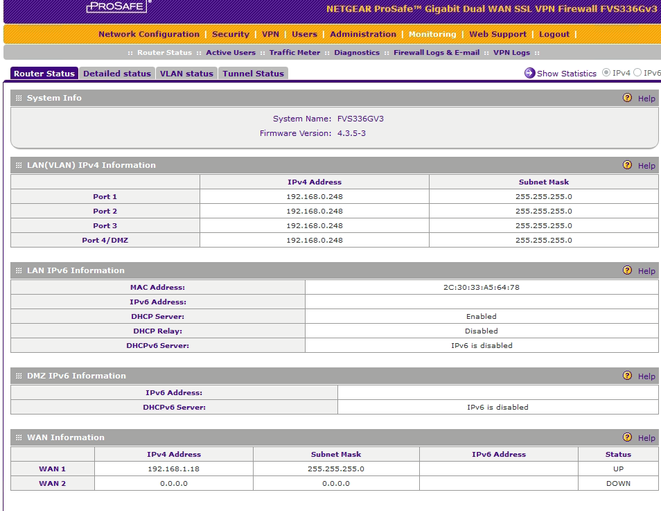The width and height of the screenshot is (661, 511).
Task: Click the DMZ IPv6 Information help icon
Action: [627, 376]
